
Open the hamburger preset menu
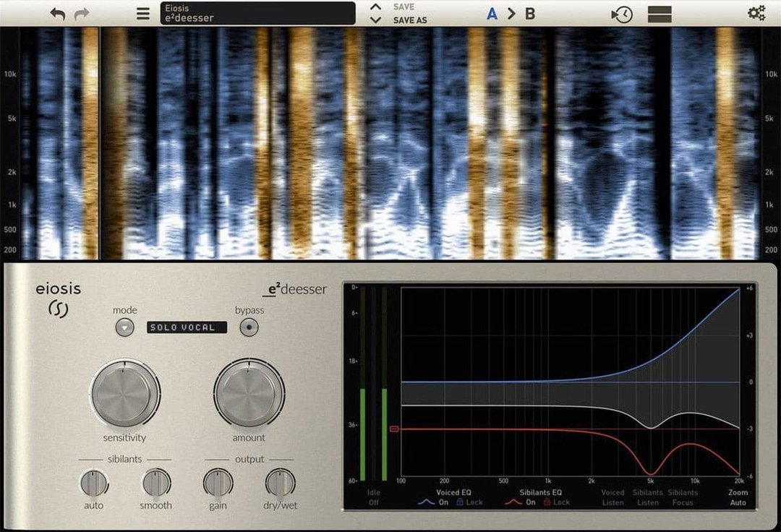pos(142,13)
